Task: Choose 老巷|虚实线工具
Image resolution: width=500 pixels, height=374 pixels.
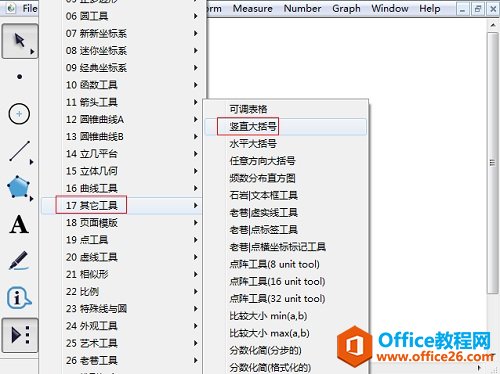Action: tap(286, 212)
